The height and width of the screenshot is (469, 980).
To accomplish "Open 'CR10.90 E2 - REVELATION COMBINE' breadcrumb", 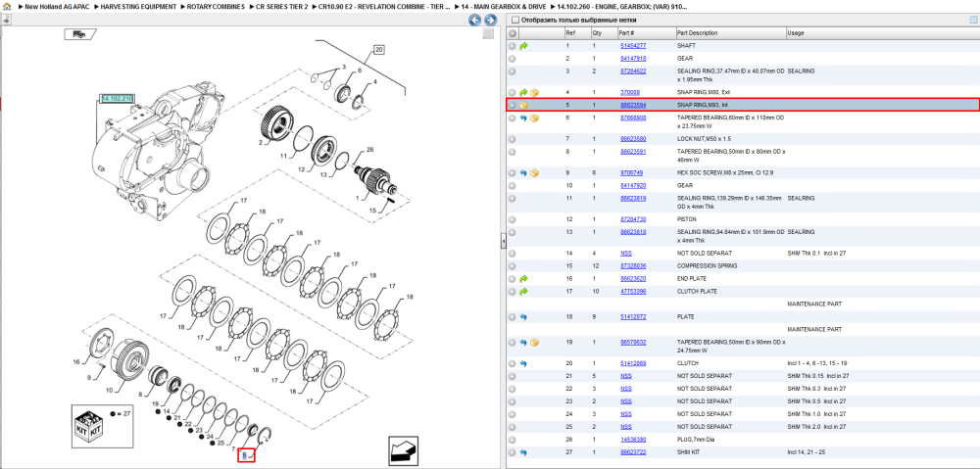I will [384, 6].
